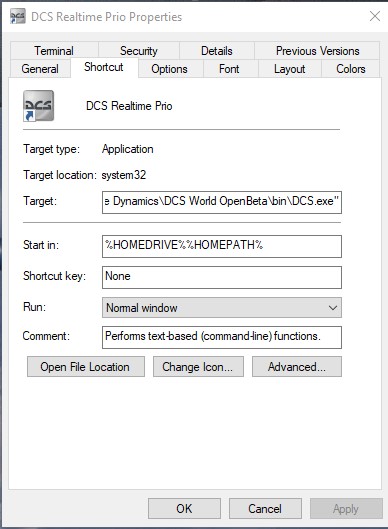This screenshot has height=529, width=388.
Task: Open Advanced shortcut settings
Action: tap(297, 366)
